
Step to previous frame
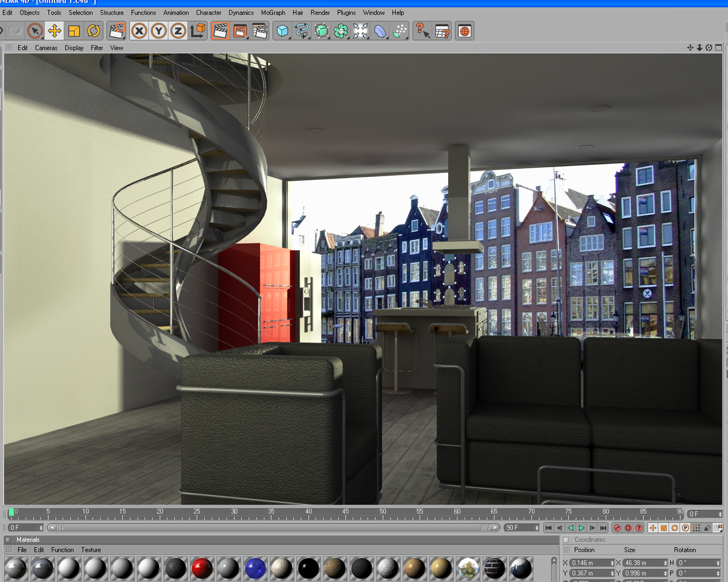560,528
